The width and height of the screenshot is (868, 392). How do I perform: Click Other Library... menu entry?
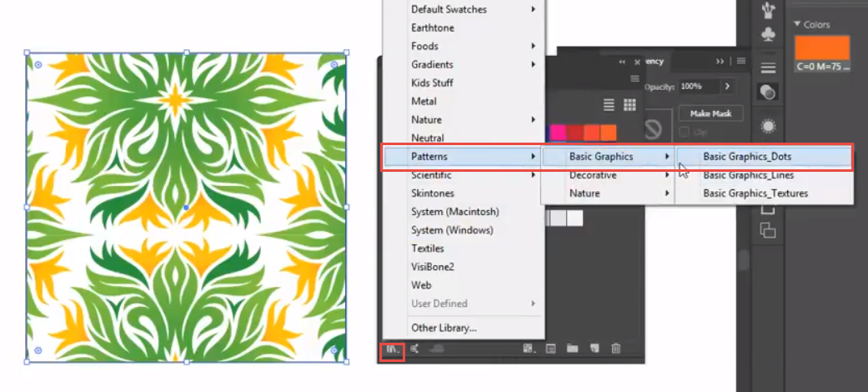[444, 328]
